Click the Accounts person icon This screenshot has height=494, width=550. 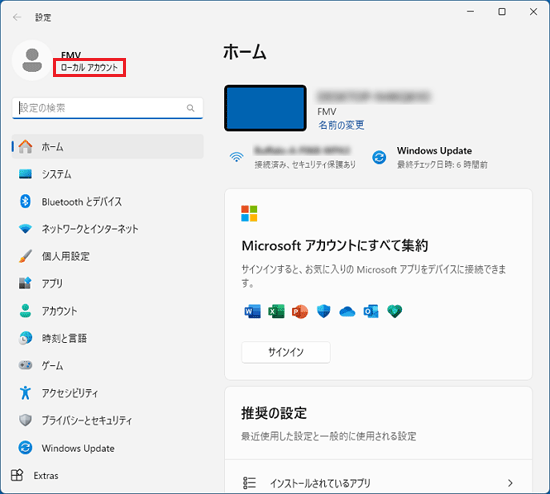pyautogui.click(x=25, y=311)
